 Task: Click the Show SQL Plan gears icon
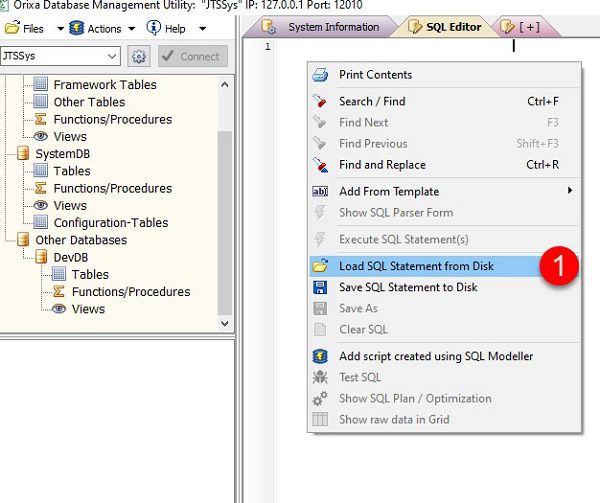click(320, 398)
